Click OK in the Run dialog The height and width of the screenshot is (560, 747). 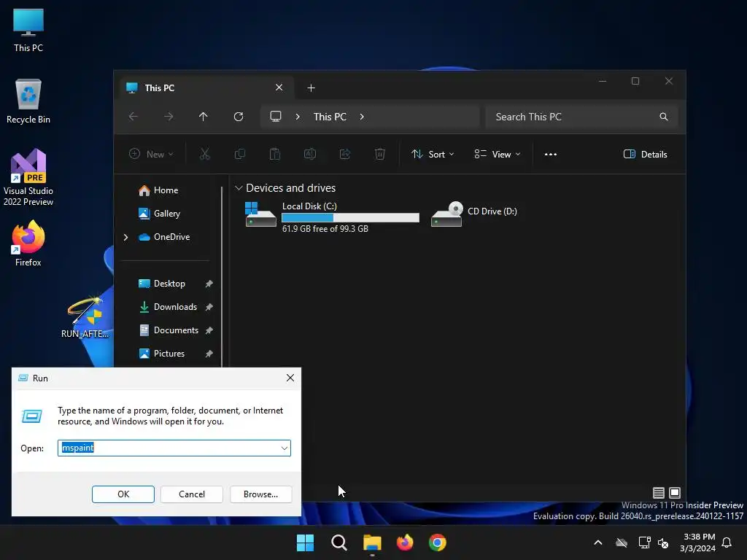click(x=123, y=494)
